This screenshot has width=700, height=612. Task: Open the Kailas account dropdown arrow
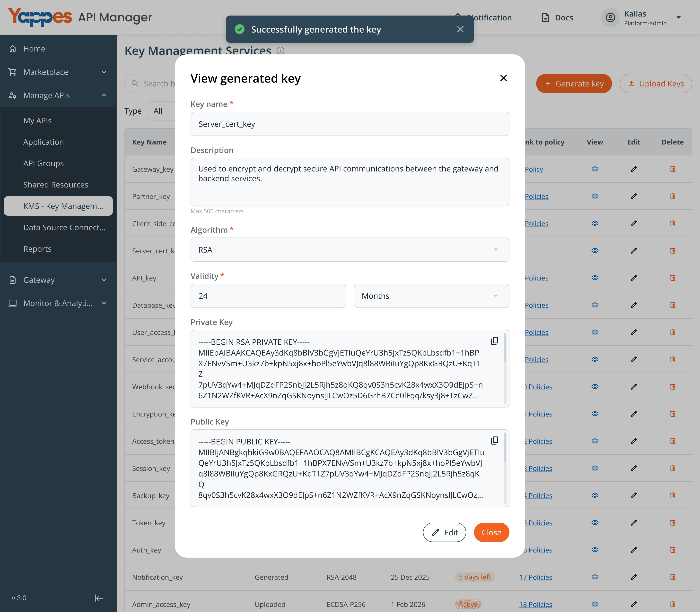tap(678, 17)
